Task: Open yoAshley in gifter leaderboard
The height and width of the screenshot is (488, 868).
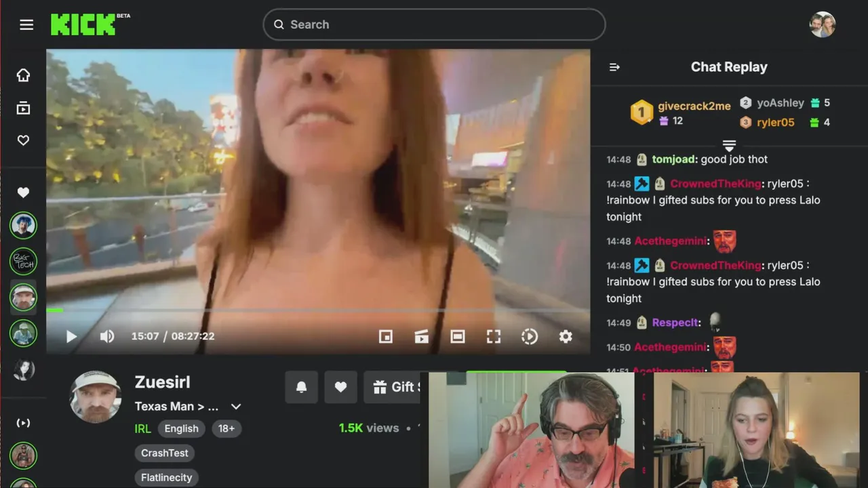Action: 781,103
